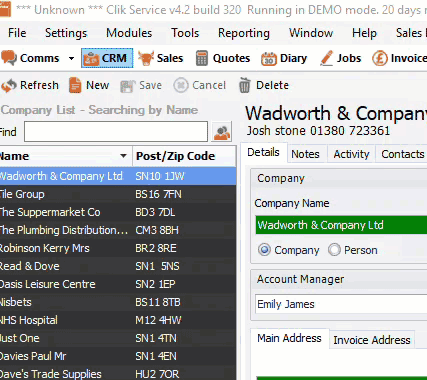427x380 pixels.
Task: Open the Comms module
Action: click(x=30, y=58)
